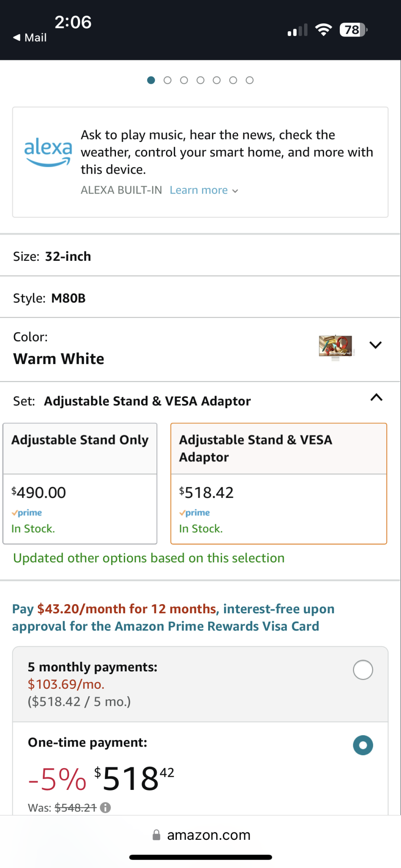Jump to the last image carousel dot
The height and width of the screenshot is (868, 401).
(x=249, y=80)
